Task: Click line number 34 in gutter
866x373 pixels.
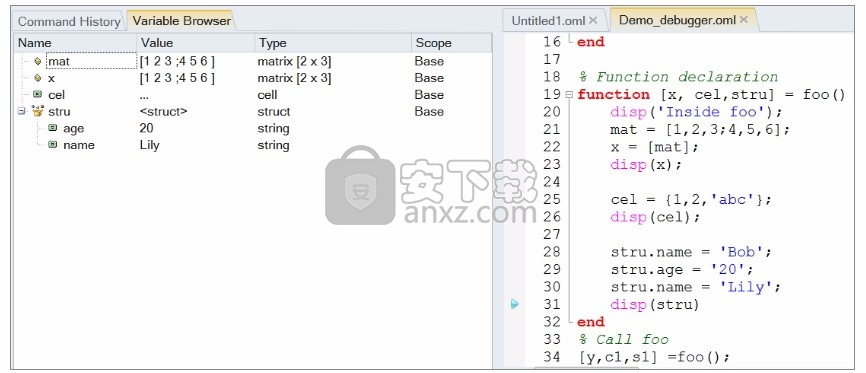Action: point(552,357)
